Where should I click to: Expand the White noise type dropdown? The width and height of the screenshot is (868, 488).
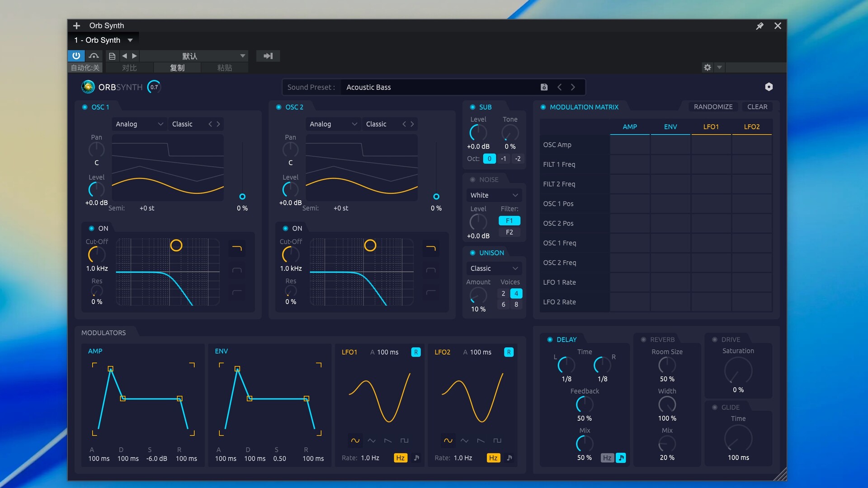click(494, 195)
